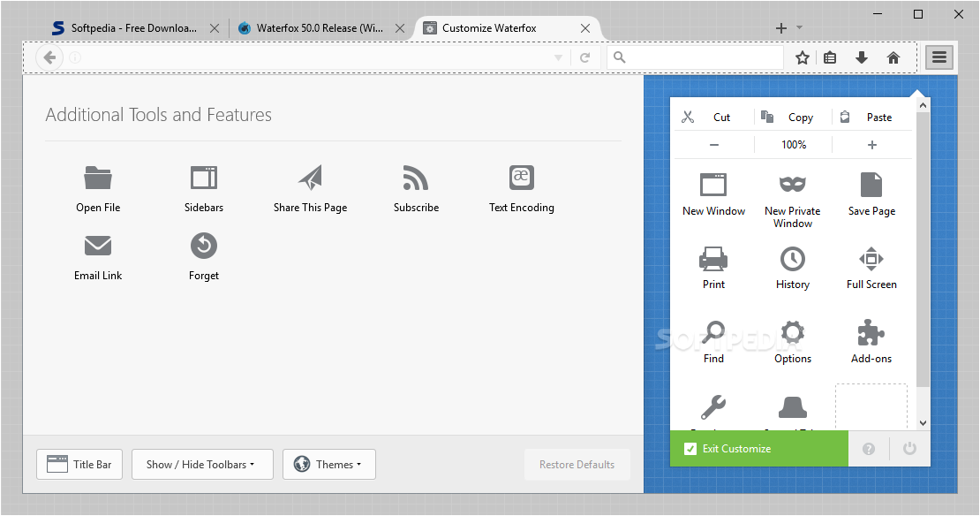Close the Waterfox 50.0 Release tab
980x516 pixels.
[400, 28]
